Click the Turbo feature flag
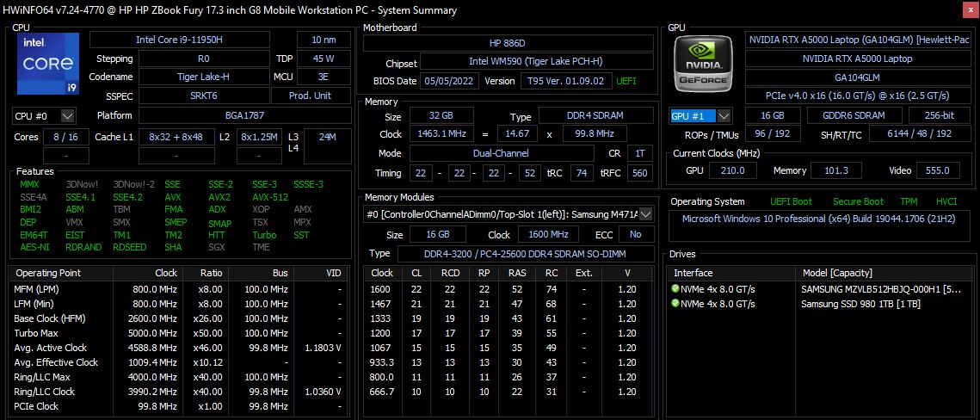 click(x=264, y=235)
